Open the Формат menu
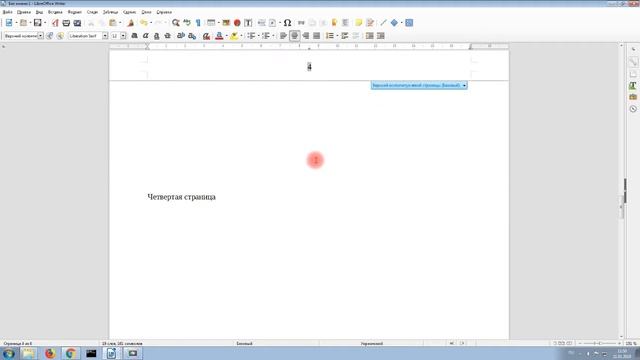Image resolution: width=640 pixels, height=360 pixels. [x=75, y=12]
